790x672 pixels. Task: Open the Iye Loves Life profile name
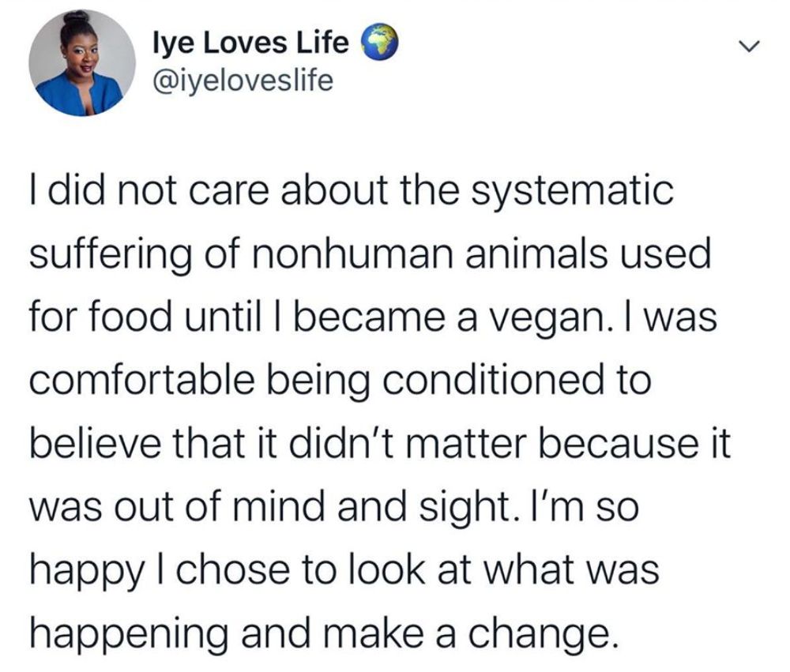pyautogui.click(x=250, y=43)
